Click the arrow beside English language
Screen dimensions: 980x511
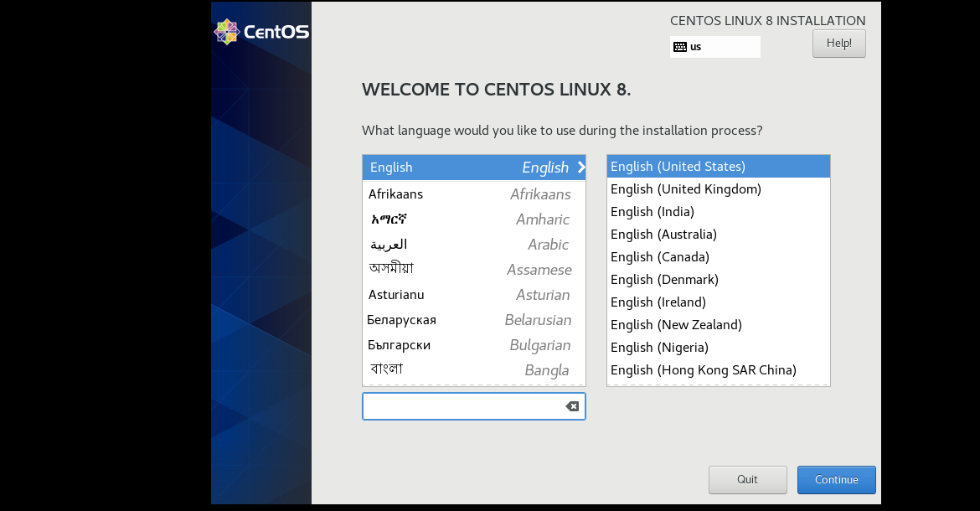581,167
